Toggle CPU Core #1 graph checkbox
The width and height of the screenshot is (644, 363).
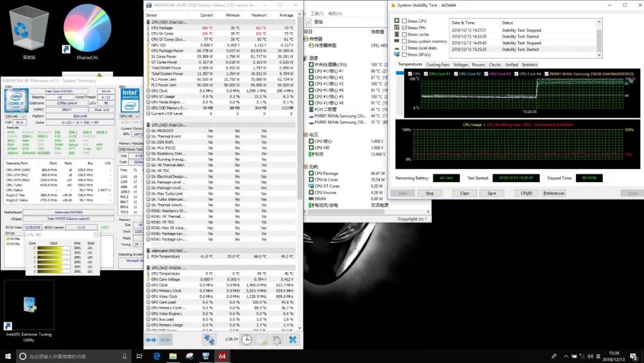426,74
